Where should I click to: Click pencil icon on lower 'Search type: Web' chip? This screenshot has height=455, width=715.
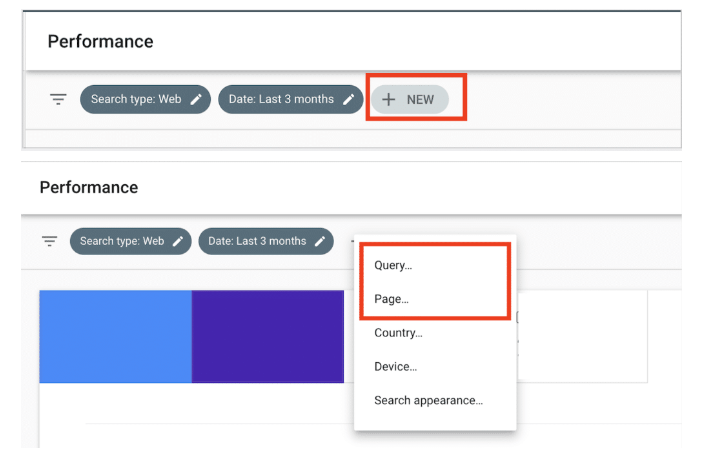(x=178, y=241)
